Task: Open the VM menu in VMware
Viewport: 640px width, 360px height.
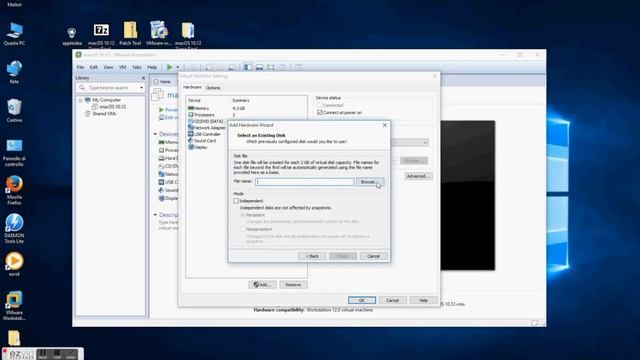Action: pos(122,67)
